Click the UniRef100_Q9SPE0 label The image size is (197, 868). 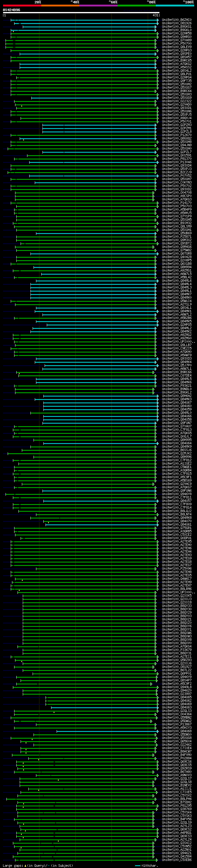[x=177, y=54]
